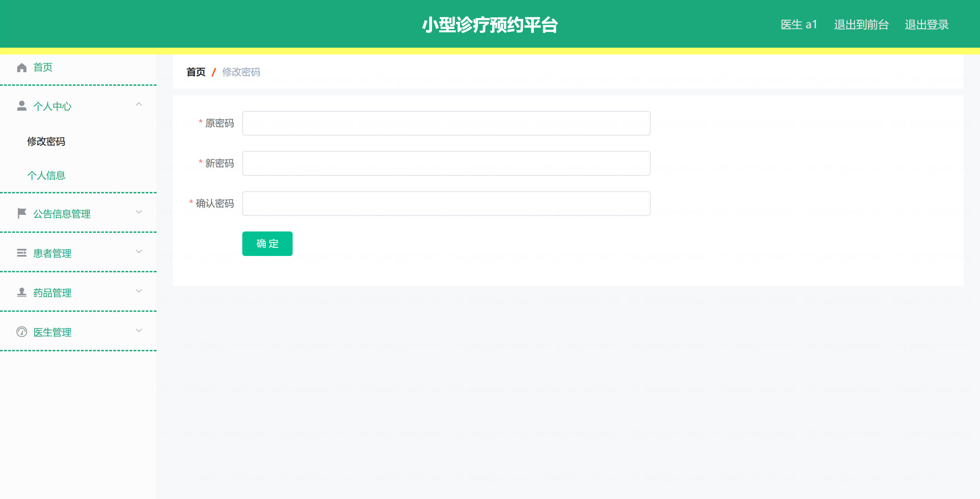
Task: Click the 确认密码 field label
Action: tap(215, 203)
